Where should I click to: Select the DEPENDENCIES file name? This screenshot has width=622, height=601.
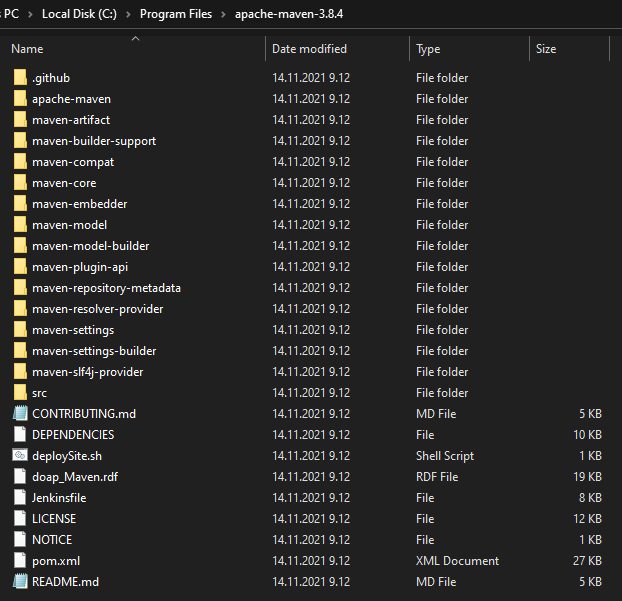pos(73,434)
